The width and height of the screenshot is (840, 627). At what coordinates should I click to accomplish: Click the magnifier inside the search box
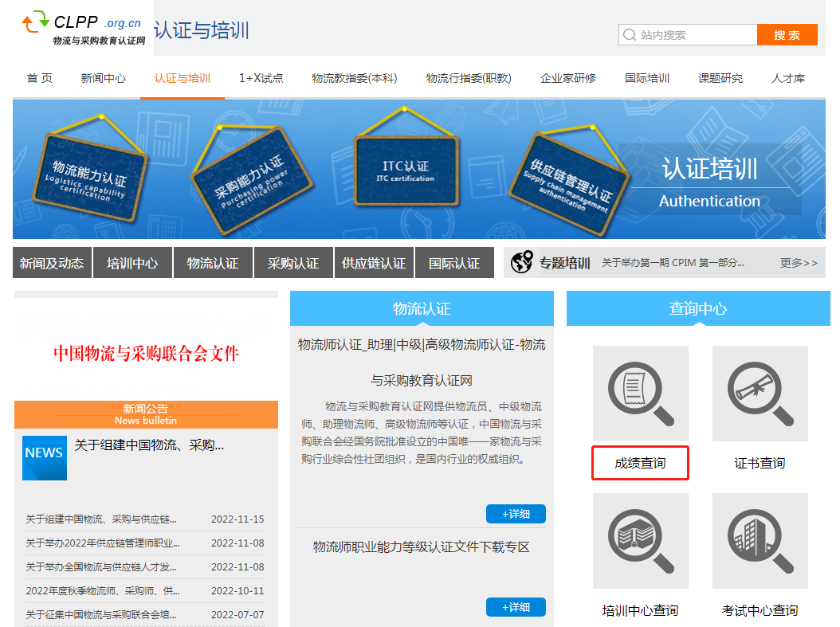point(630,35)
